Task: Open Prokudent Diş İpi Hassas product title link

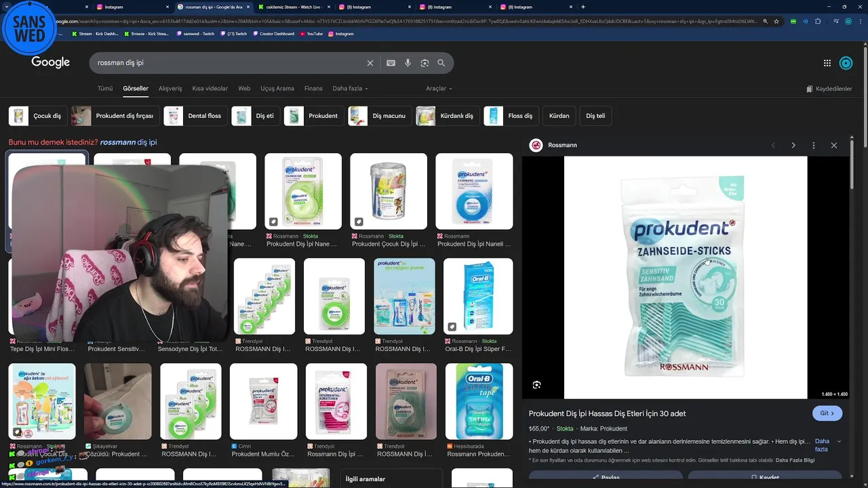Action: (x=607, y=413)
